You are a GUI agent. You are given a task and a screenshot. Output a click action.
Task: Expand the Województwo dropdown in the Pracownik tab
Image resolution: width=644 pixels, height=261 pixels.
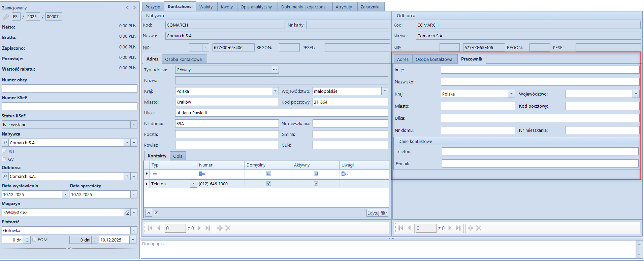click(x=636, y=94)
